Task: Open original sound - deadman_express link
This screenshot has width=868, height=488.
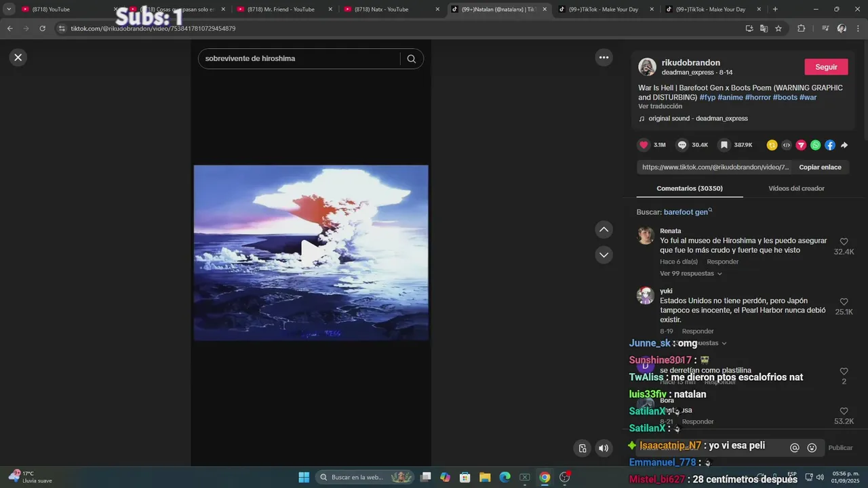Action: tap(698, 119)
